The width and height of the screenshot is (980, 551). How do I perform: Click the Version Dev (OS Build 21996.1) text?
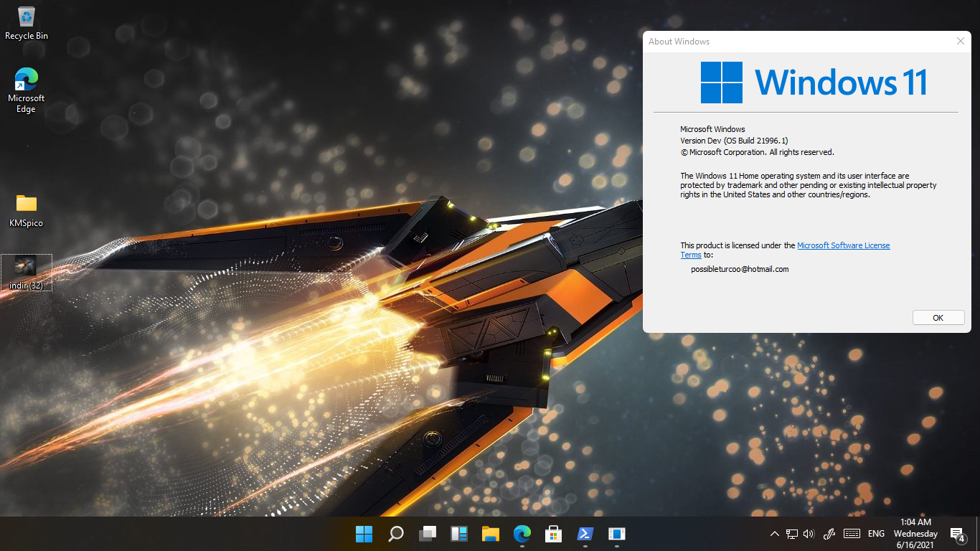(x=734, y=141)
